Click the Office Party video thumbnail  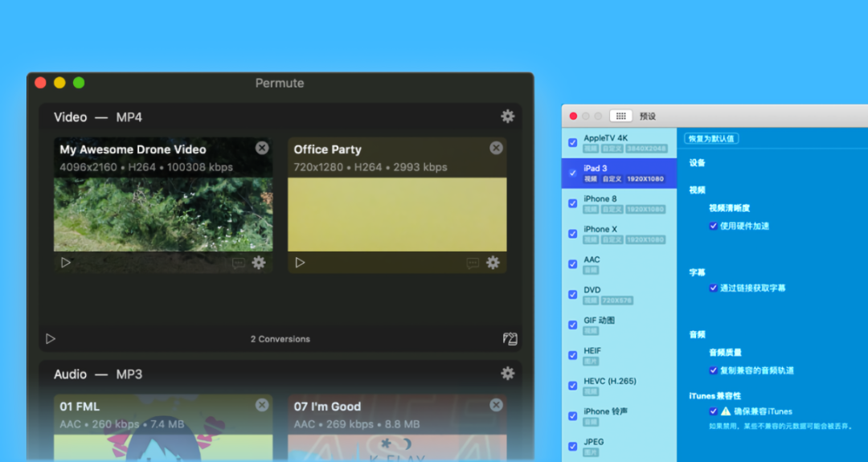[x=397, y=215]
